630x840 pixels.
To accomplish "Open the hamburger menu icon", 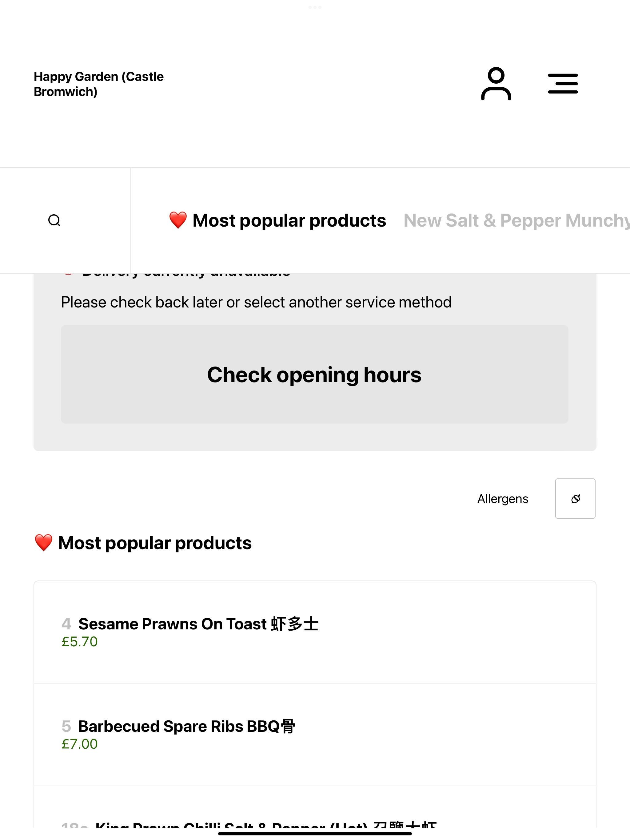I will click(x=563, y=84).
